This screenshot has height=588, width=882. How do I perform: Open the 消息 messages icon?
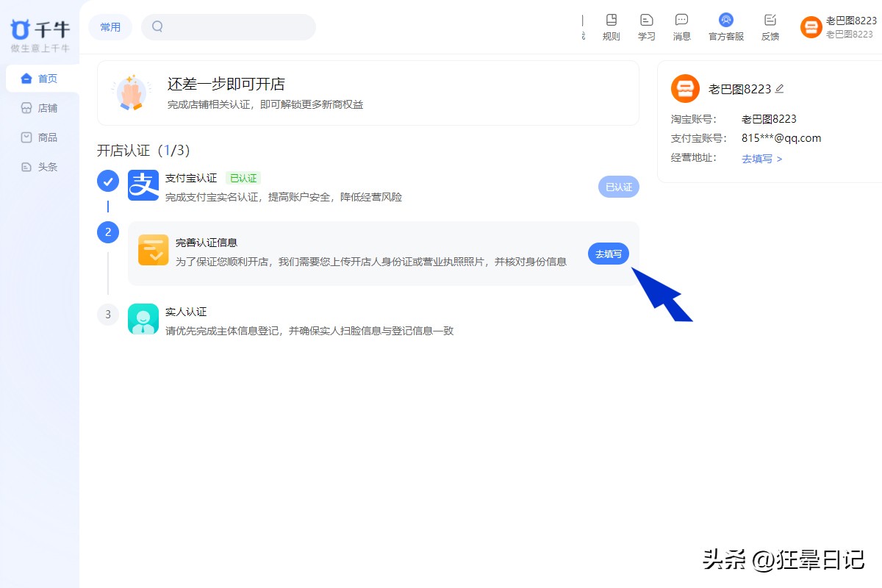(x=681, y=22)
